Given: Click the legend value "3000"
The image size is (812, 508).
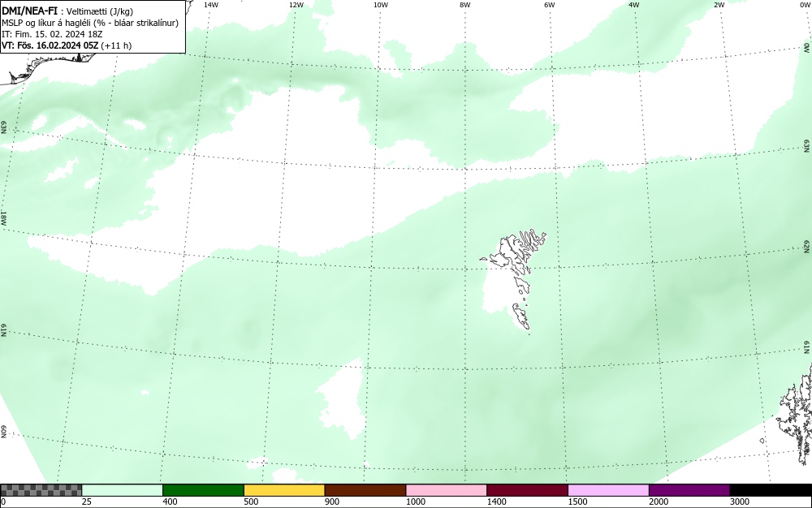Looking at the screenshot, I should click(x=740, y=502).
